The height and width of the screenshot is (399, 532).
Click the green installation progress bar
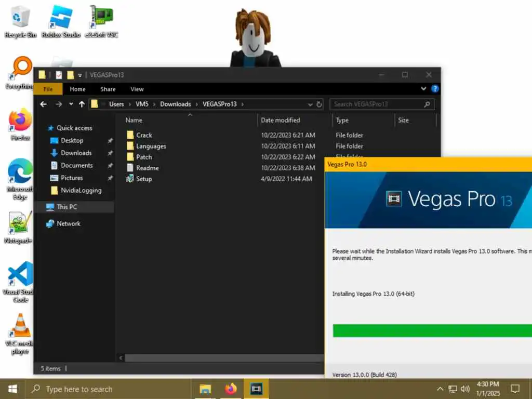pyautogui.click(x=432, y=331)
